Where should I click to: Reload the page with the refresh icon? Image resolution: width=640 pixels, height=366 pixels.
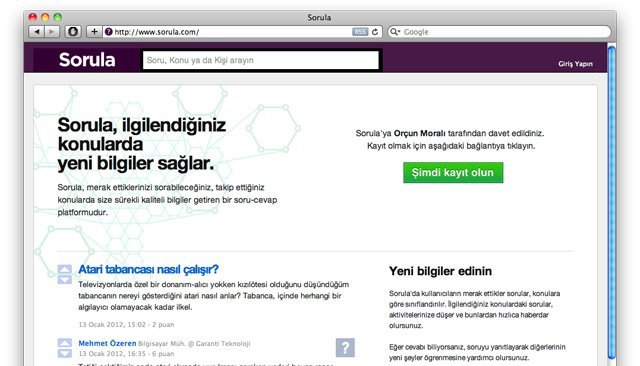point(375,32)
